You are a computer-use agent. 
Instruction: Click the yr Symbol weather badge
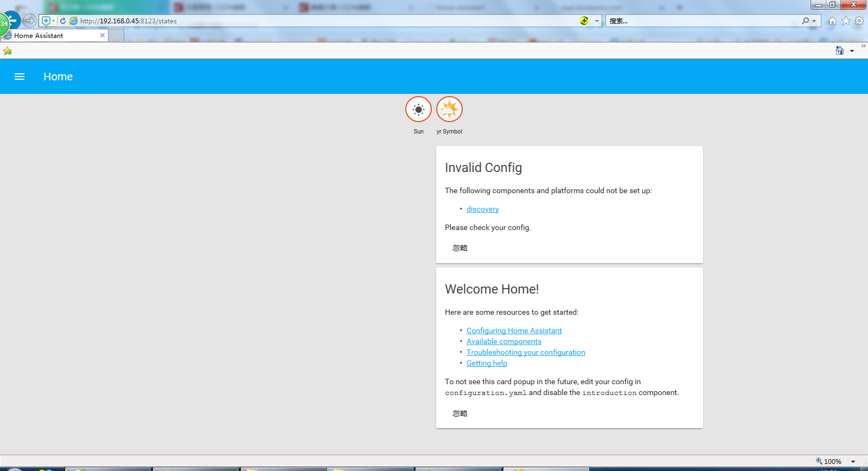449,110
